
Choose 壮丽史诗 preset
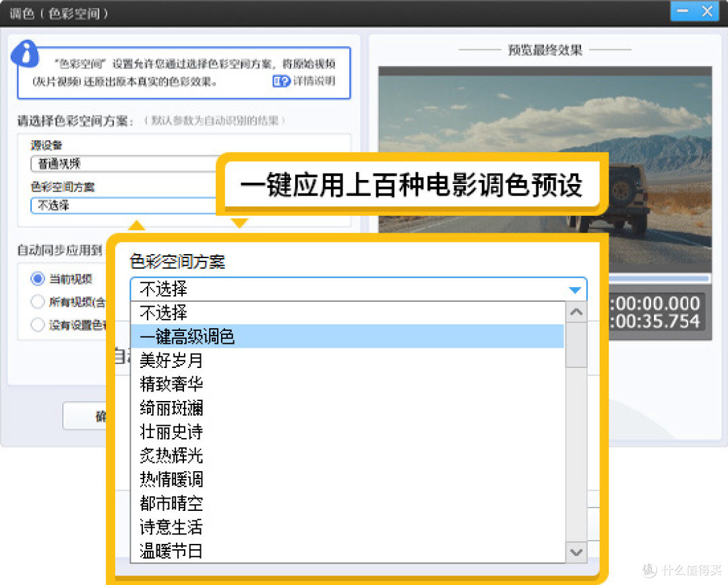(347, 432)
